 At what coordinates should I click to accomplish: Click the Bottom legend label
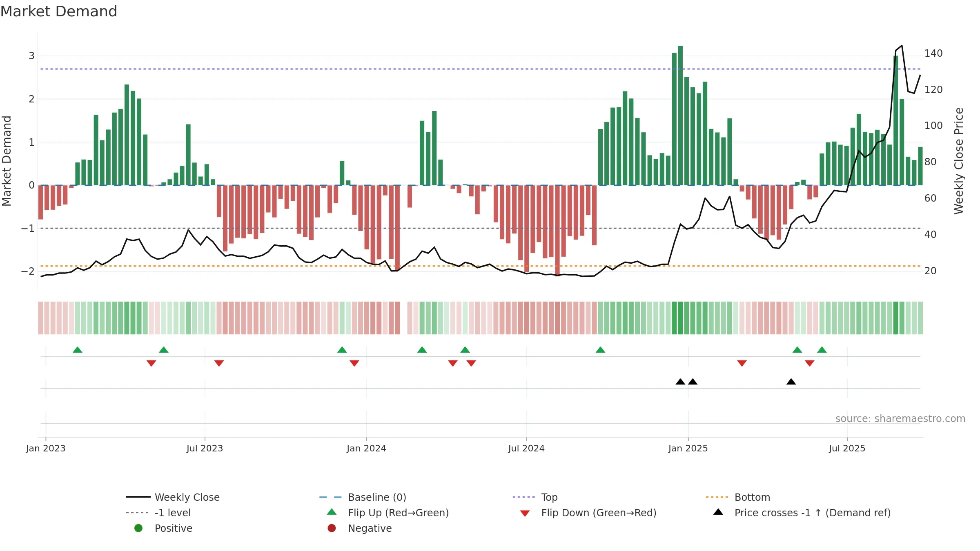click(x=752, y=497)
